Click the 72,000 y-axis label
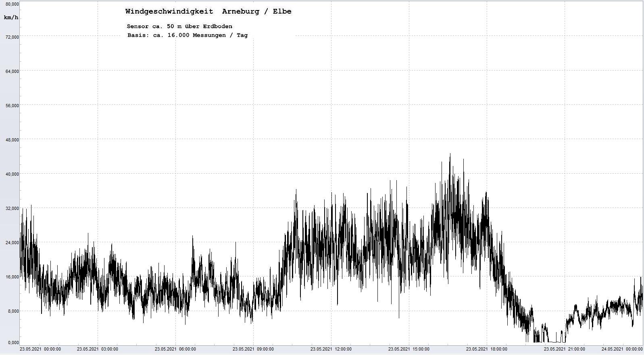The image size is (644, 355). click(12, 37)
